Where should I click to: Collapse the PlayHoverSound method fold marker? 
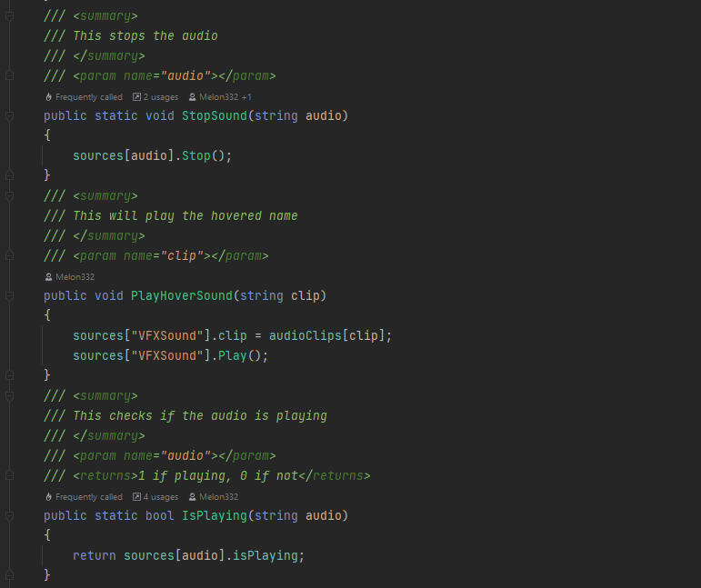[x=10, y=296]
